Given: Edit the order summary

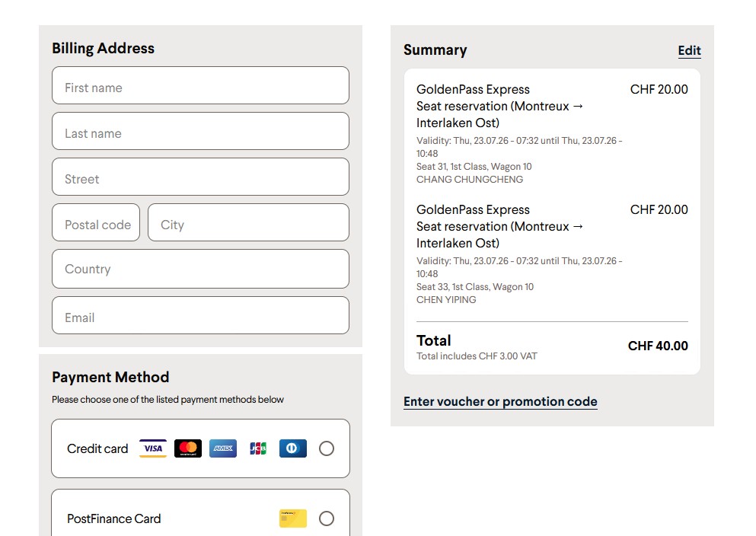Looking at the screenshot, I should pos(690,50).
